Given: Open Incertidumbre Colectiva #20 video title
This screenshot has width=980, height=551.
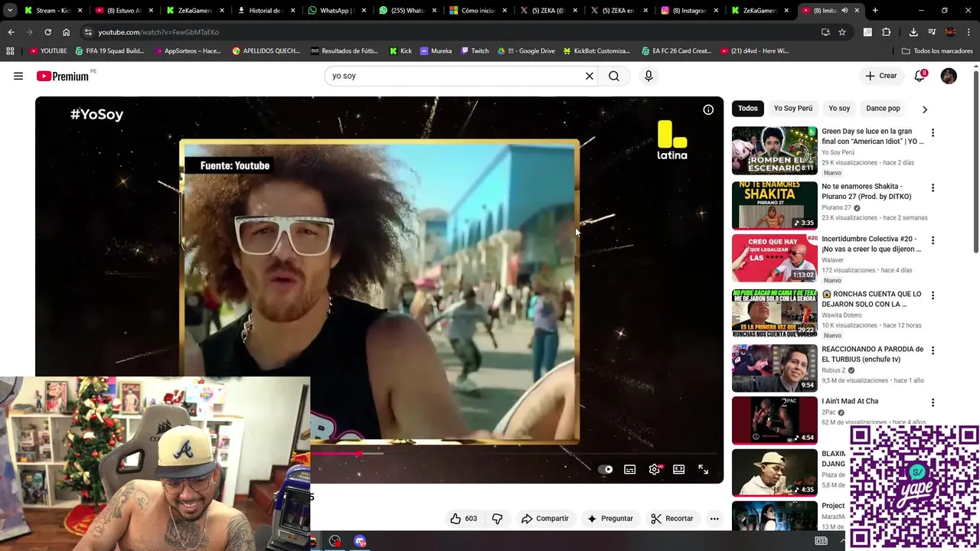Looking at the screenshot, I should [x=871, y=244].
